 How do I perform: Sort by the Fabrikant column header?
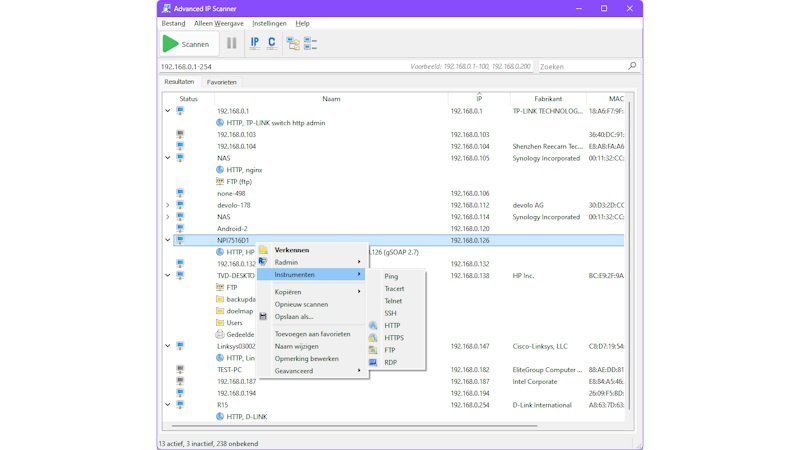click(x=548, y=98)
